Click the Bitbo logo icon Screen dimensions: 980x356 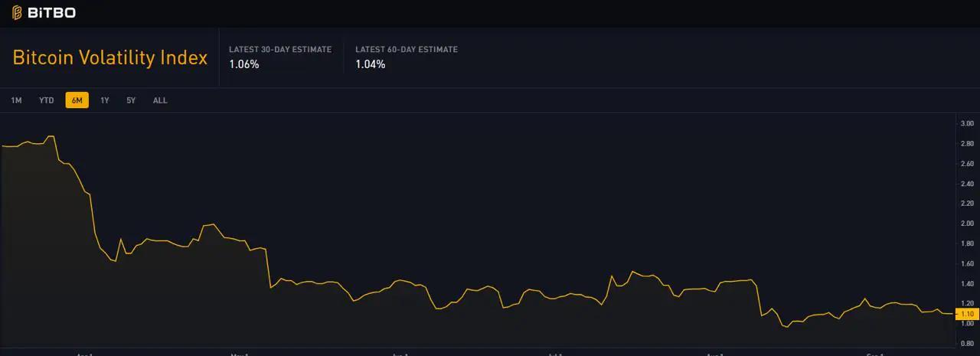point(17,13)
